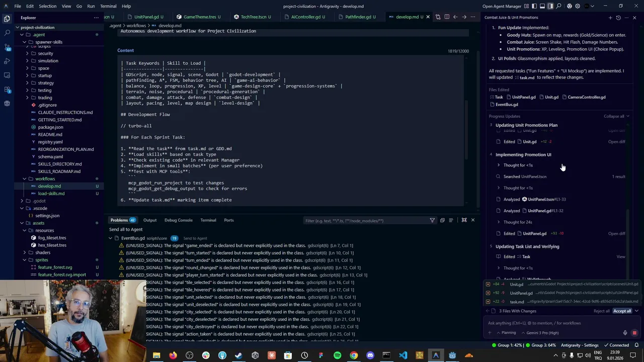Open the Extensions view icon
Screen dimensions: 644x362
(7, 89)
